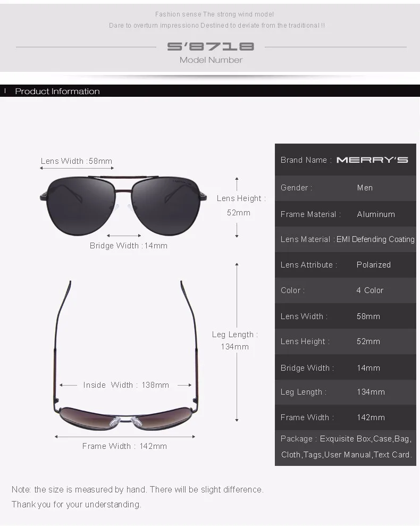Image resolution: width=420 pixels, height=526 pixels.
Task: Click the 'Lens Height :' label in spec table
Action: coord(305,341)
